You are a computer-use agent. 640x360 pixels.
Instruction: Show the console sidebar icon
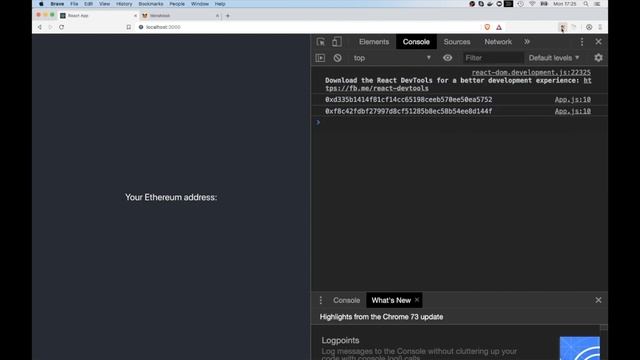[320, 58]
